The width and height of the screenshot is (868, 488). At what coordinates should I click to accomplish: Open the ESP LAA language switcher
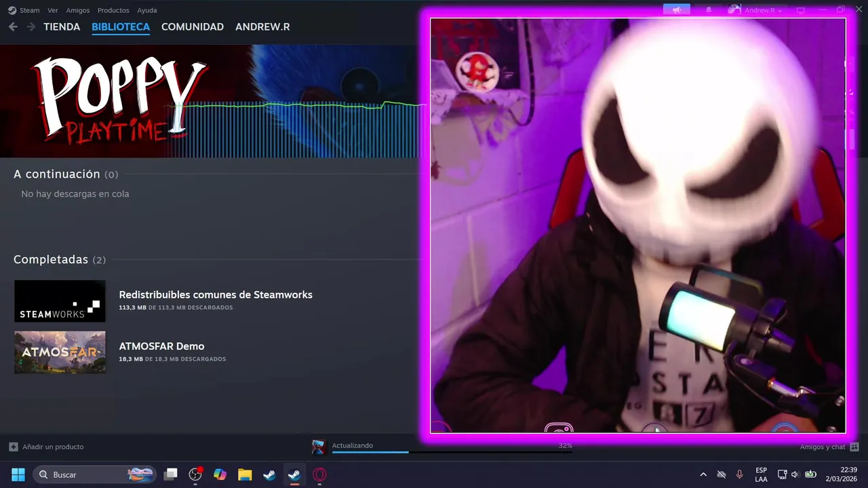(762, 474)
